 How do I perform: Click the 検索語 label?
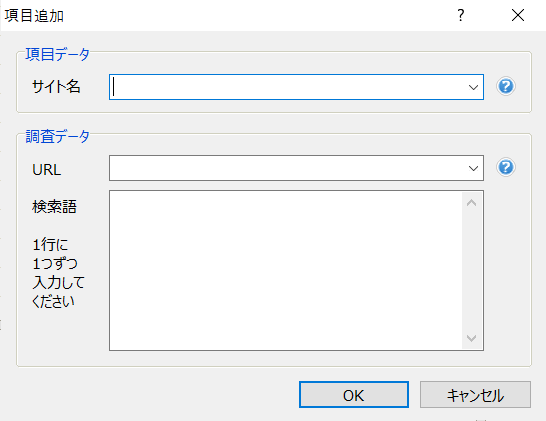click(54, 207)
